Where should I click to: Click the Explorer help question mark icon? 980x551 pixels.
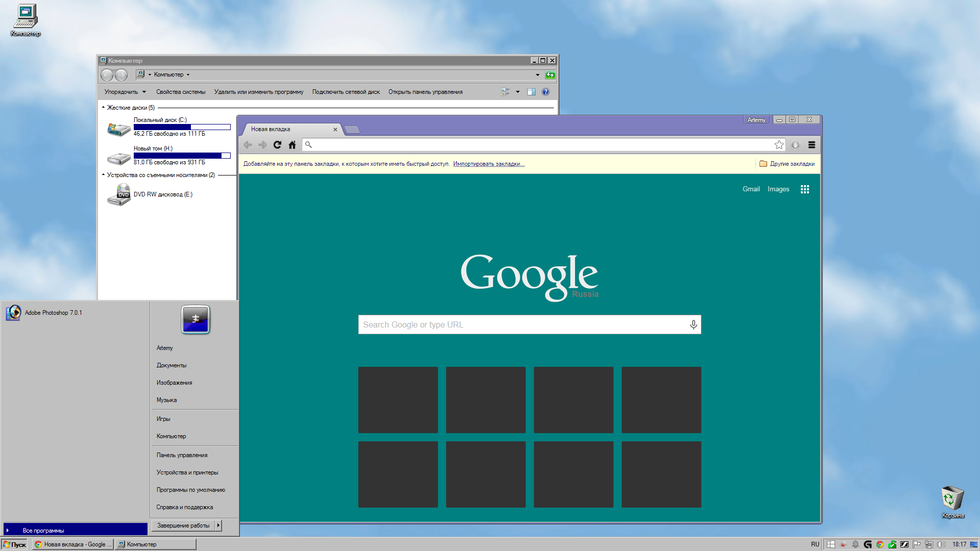click(x=546, y=92)
